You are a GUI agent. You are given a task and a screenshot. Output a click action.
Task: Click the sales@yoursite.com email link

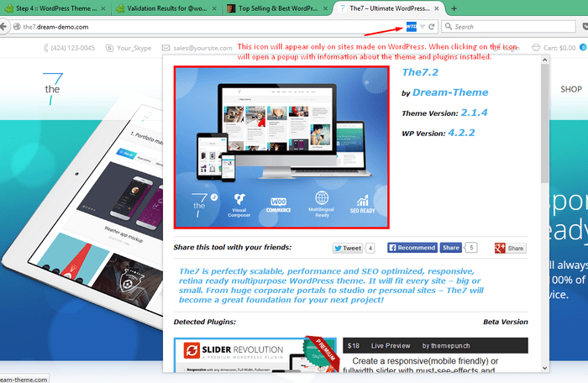202,48
